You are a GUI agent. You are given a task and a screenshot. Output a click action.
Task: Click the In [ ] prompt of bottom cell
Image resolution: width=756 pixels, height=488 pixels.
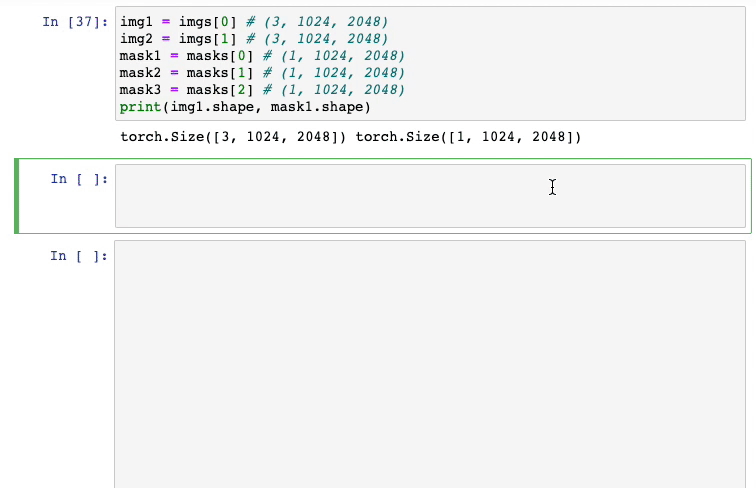[79, 256]
